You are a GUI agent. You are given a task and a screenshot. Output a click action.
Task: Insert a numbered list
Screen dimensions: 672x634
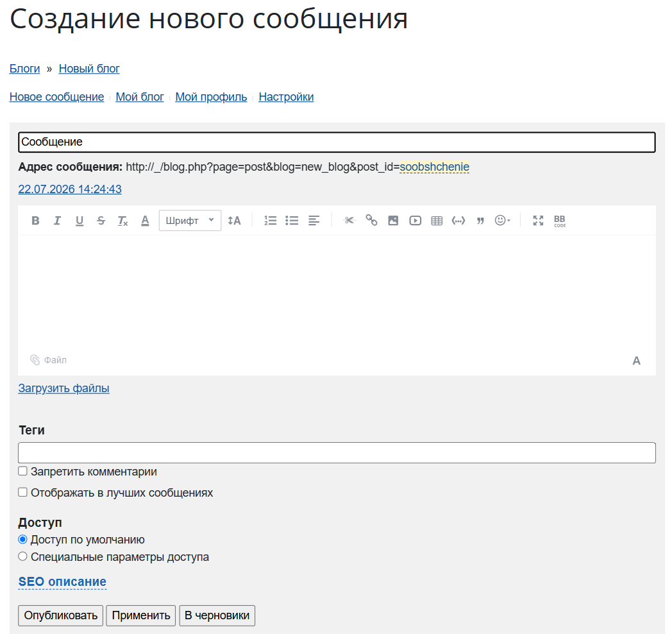tap(270, 221)
